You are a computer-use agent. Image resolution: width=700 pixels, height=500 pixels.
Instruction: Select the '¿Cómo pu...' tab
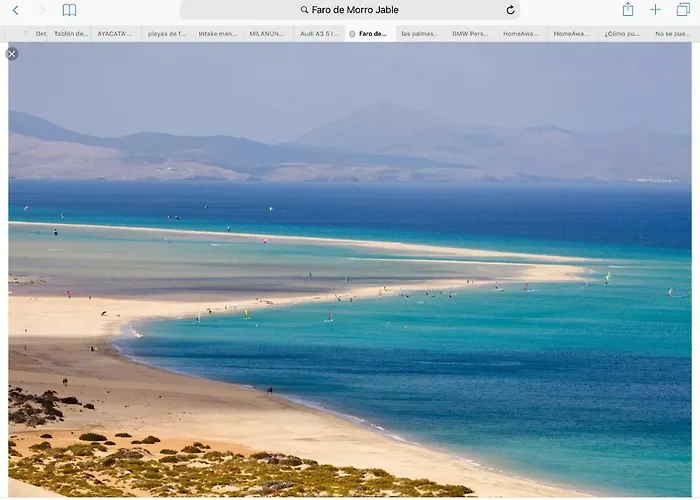tap(622, 33)
